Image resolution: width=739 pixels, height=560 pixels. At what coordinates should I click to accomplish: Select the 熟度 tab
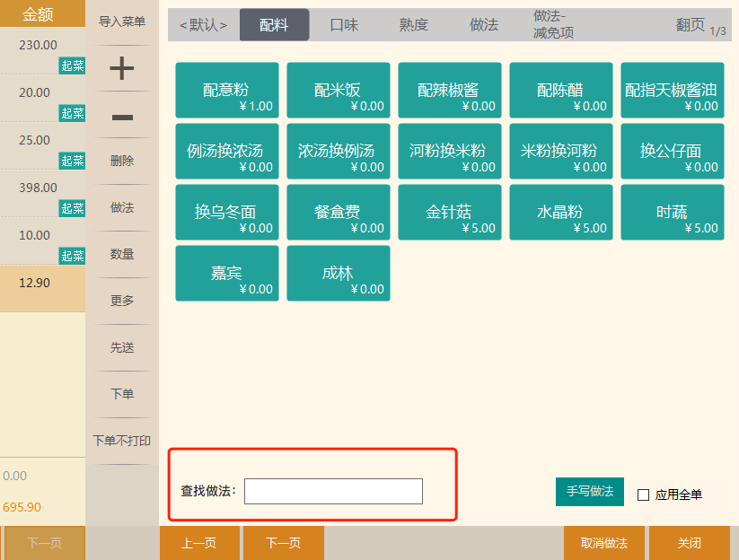414,25
